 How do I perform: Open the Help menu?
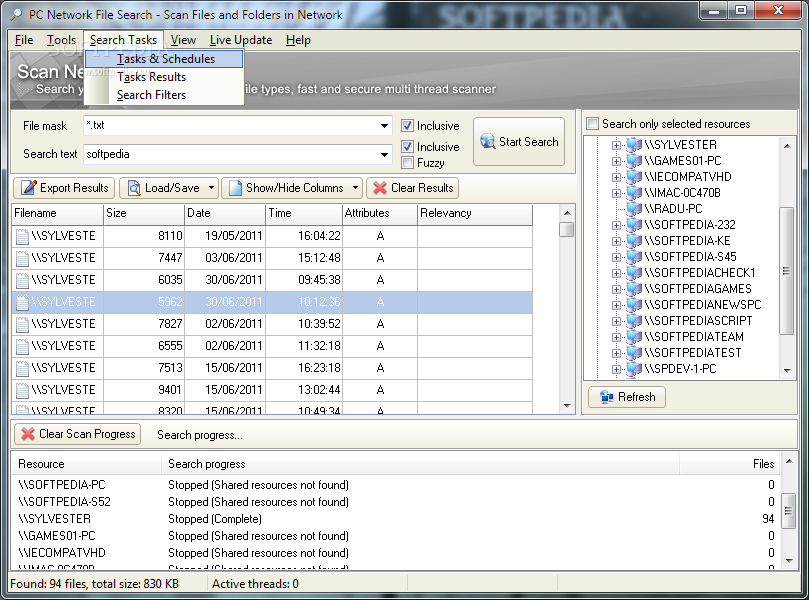[x=298, y=40]
